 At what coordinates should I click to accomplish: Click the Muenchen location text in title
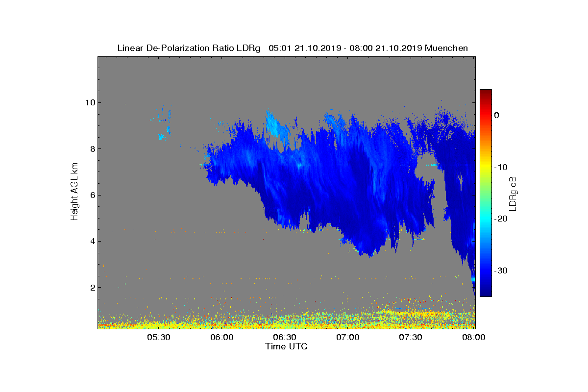[x=446, y=48]
